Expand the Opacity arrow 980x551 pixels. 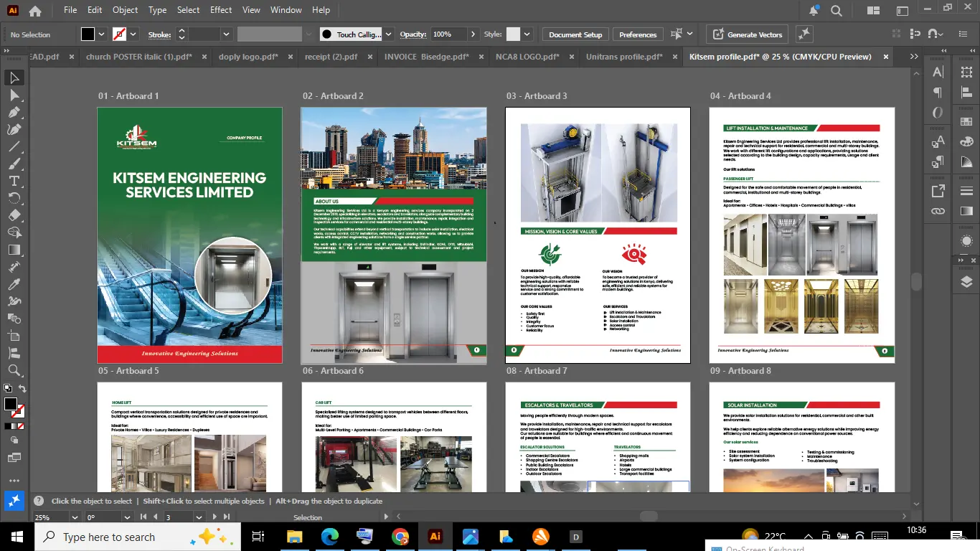(x=473, y=34)
